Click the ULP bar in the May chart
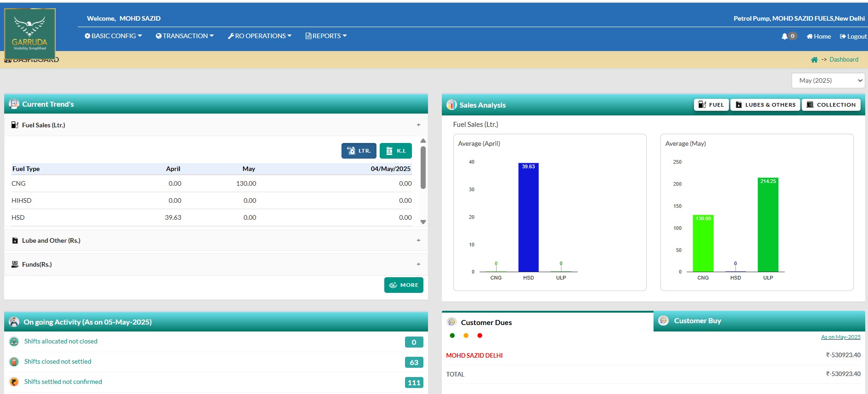The width and height of the screenshot is (868, 394). coord(768,225)
